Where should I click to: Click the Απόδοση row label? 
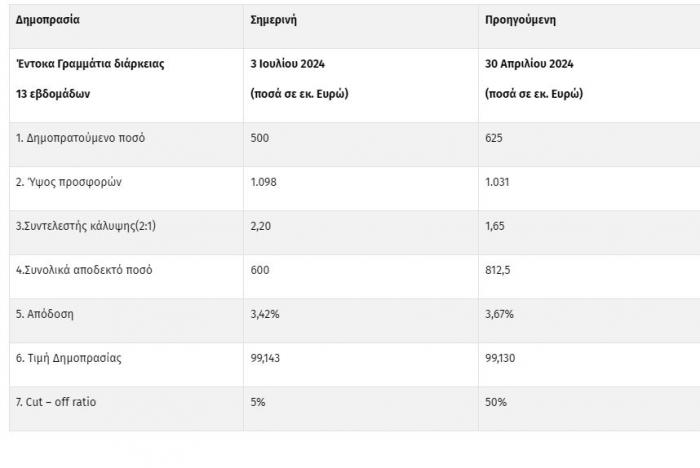(45, 314)
